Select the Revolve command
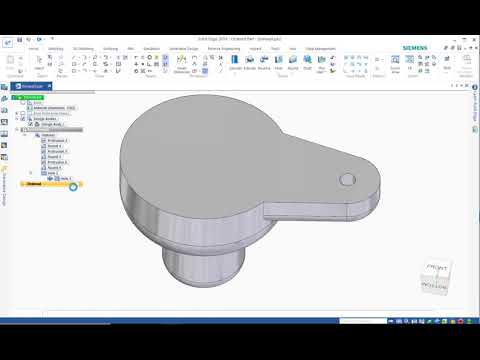Image resolution: width=480 pixels, height=360 pixels. pyautogui.click(x=264, y=63)
